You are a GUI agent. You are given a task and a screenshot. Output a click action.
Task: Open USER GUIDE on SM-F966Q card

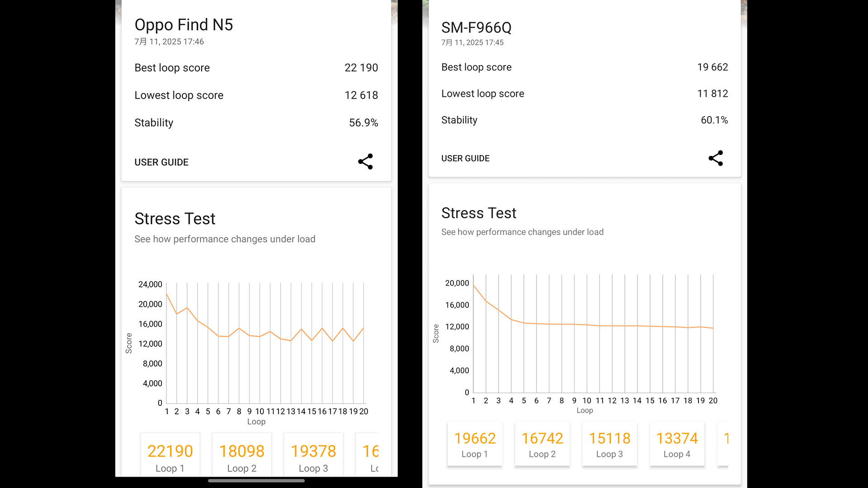tap(465, 159)
